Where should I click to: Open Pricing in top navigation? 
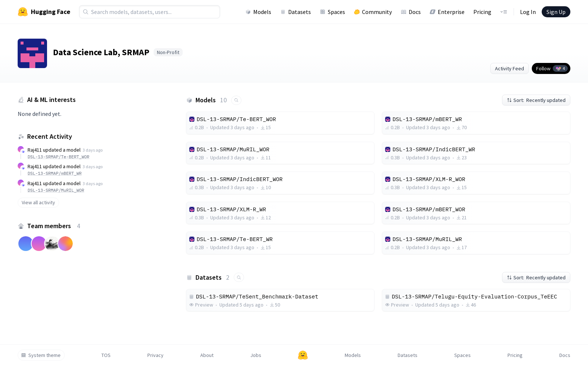pyautogui.click(x=482, y=12)
